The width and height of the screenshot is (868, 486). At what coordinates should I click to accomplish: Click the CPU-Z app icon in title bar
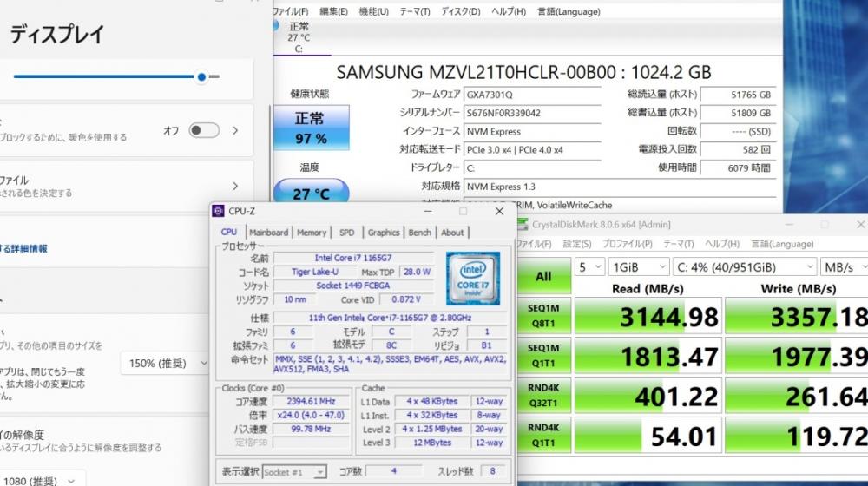(x=218, y=211)
